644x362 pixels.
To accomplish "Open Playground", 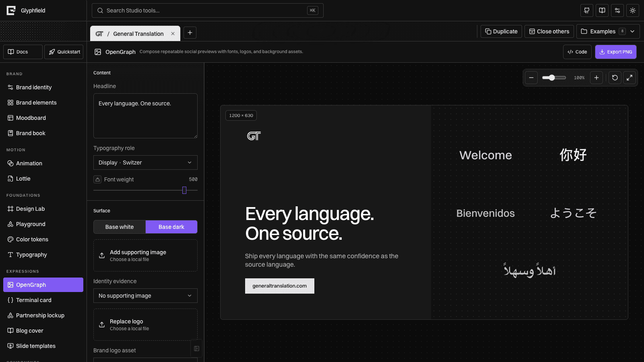I will point(43,224).
